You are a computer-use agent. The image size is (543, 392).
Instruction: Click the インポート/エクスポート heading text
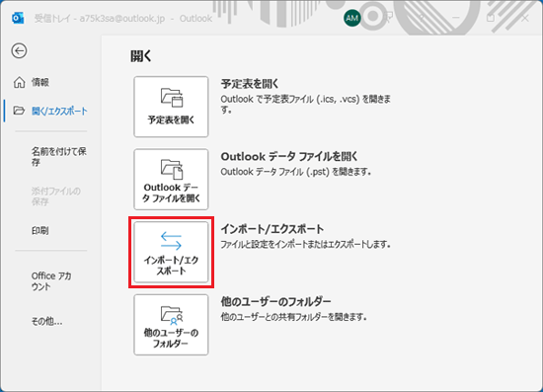272,229
